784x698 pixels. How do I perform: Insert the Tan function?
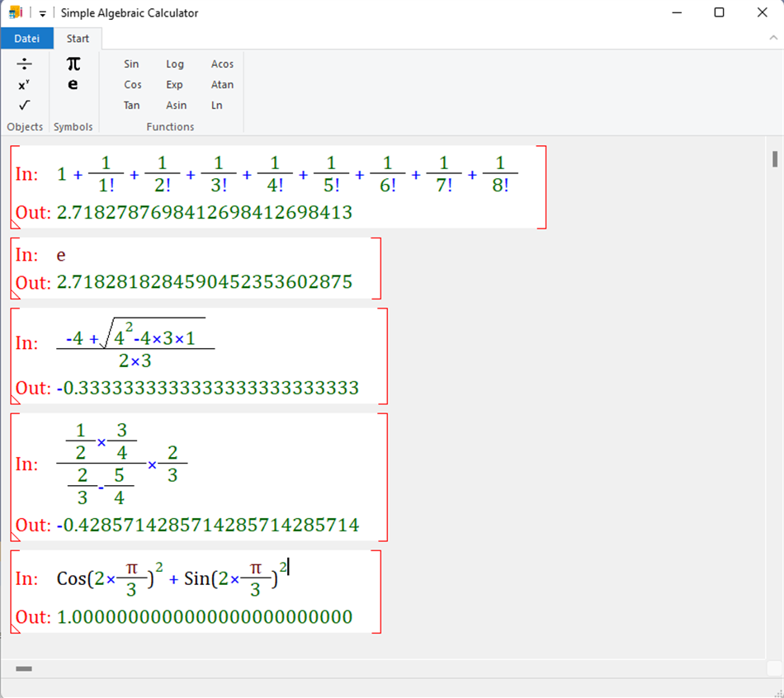[131, 105]
